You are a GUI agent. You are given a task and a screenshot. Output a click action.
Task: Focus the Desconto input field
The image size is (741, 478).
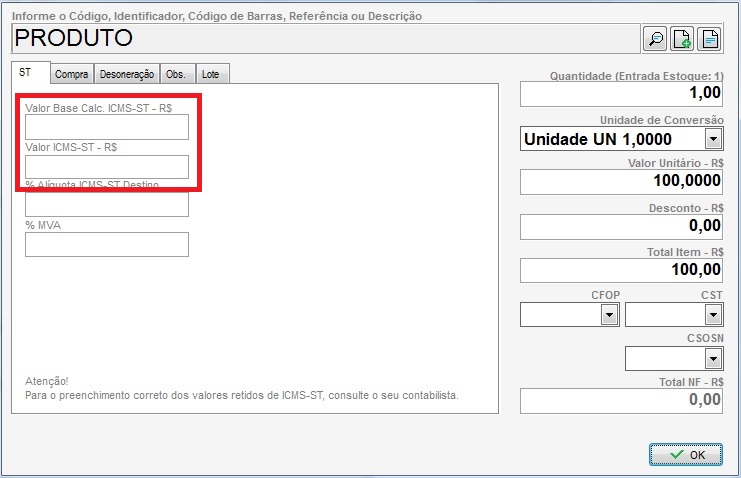point(622,226)
